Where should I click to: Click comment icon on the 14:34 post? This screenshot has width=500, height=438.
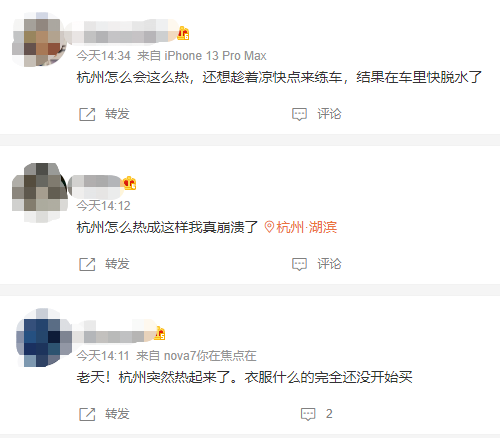pyautogui.click(x=299, y=114)
